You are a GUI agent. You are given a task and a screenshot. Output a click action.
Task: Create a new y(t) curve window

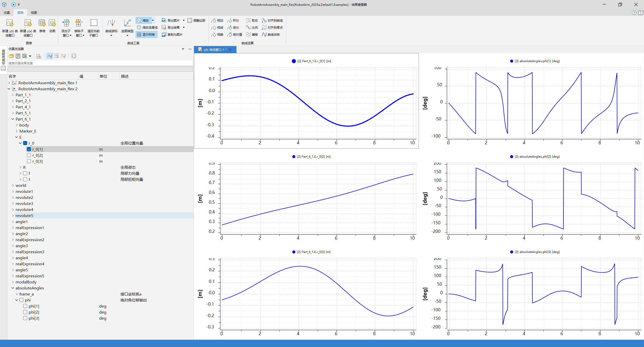pos(10,28)
